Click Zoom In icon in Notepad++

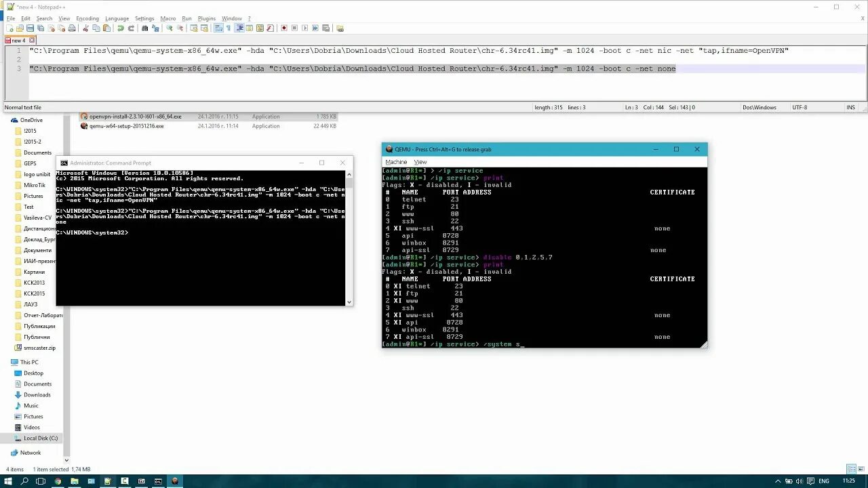click(170, 28)
